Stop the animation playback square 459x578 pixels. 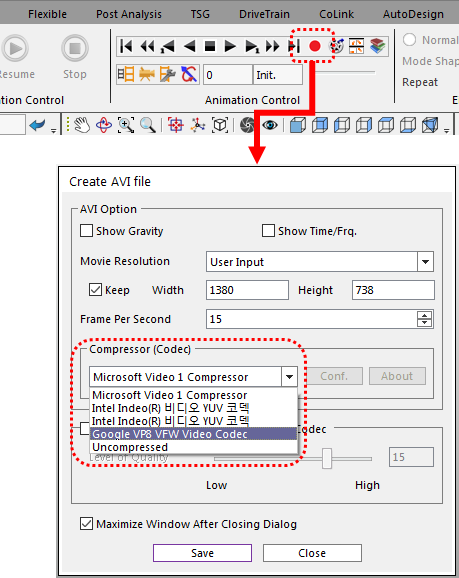pyautogui.click(x=210, y=46)
